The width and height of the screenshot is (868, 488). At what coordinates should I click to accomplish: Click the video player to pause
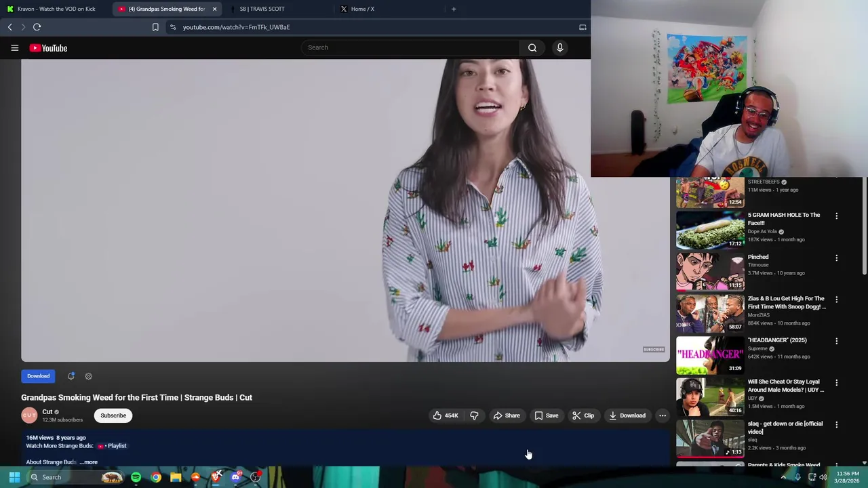click(x=345, y=210)
